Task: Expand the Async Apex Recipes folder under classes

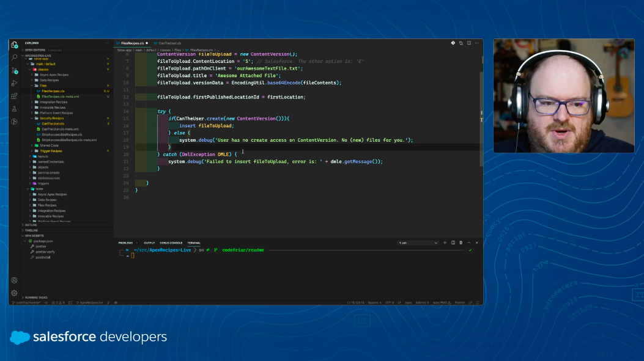Action: pyautogui.click(x=54, y=75)
